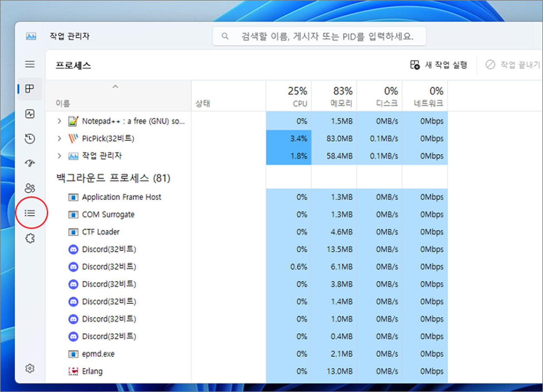Sort by the CPU 25% column header
This screenshot has height=392, width=543.
pyautogui.click(x=289, y=96)
